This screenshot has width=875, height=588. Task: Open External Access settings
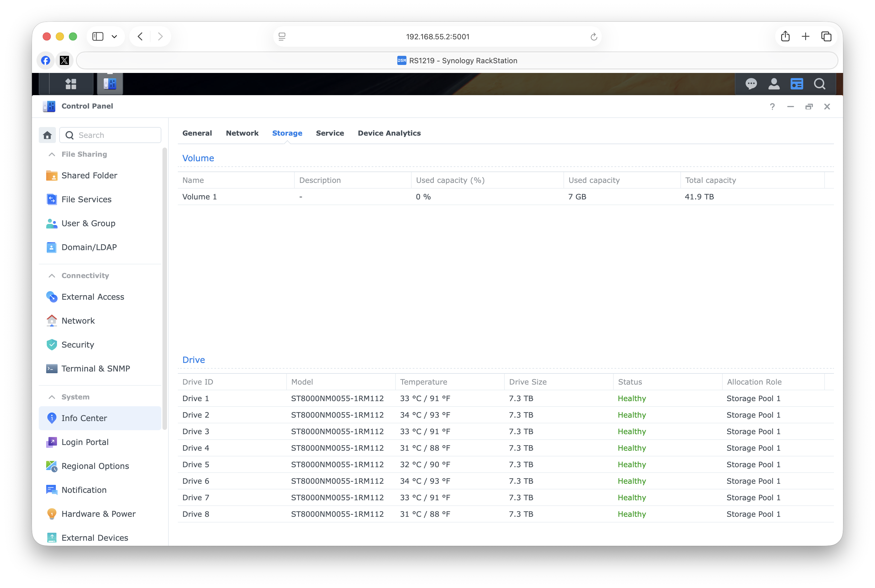click(x=100, y=297)
